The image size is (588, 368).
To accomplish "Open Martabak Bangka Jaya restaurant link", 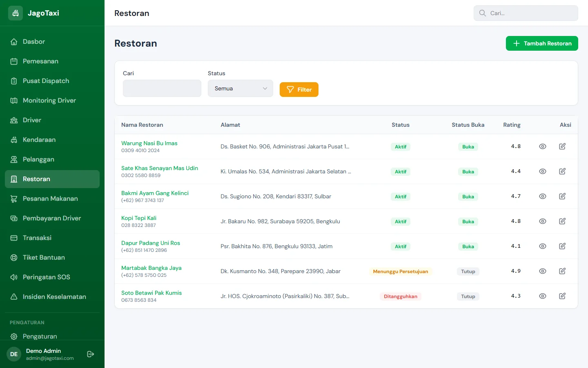I will coord(151,268).
